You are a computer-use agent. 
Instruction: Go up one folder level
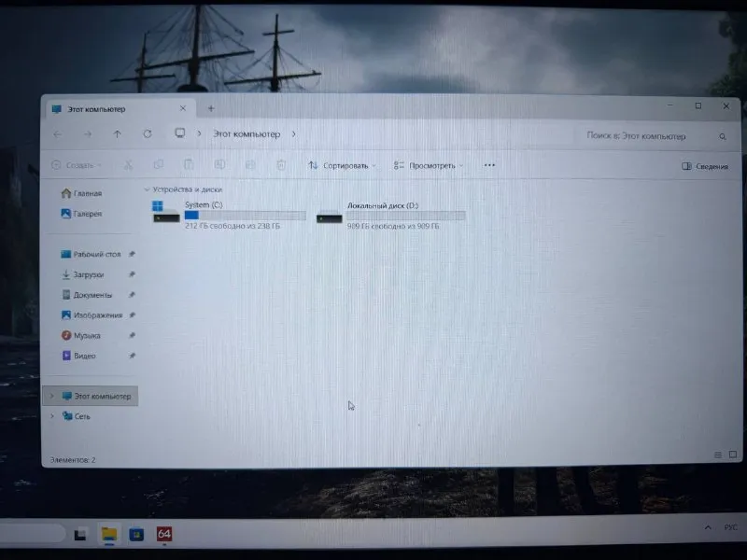[118, 133]
